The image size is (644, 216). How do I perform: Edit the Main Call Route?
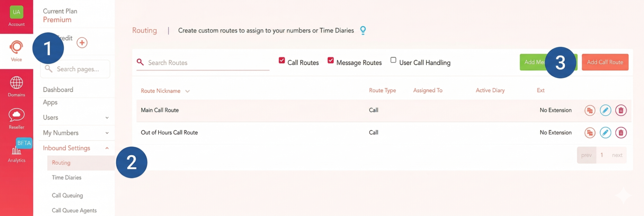[x=605, y=110]
